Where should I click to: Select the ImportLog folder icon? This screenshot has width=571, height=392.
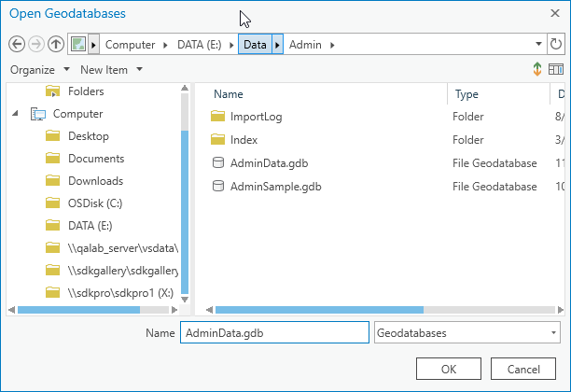click(x=217, y=117)
